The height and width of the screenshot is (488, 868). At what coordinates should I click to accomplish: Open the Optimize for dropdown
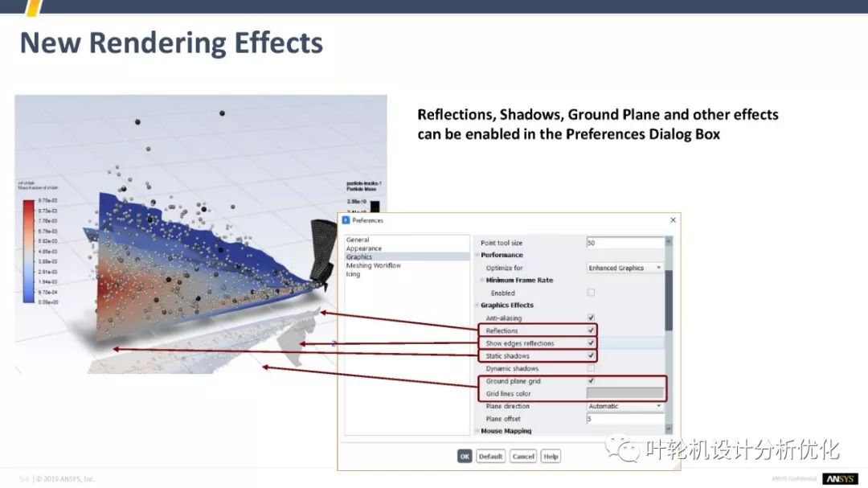tap(624, 268)
